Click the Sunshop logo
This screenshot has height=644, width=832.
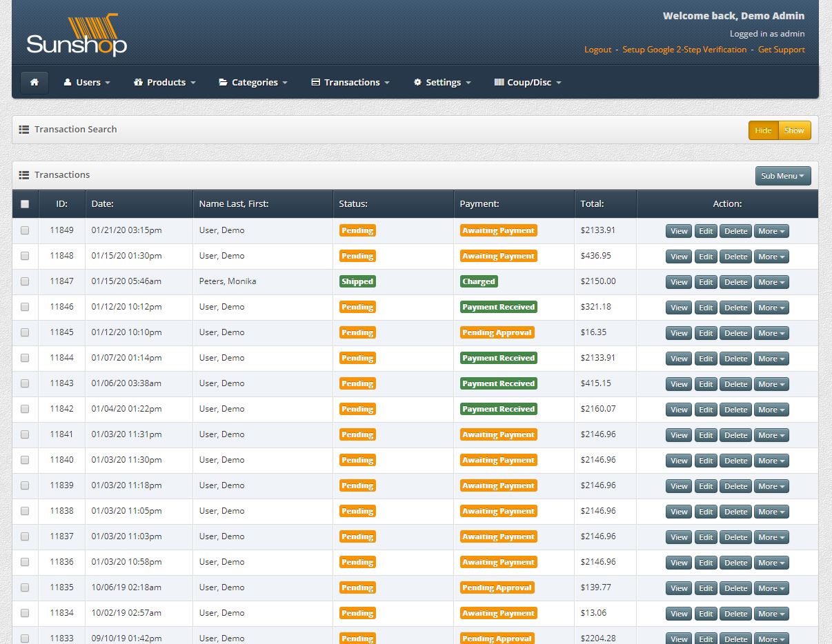(77, 35)
